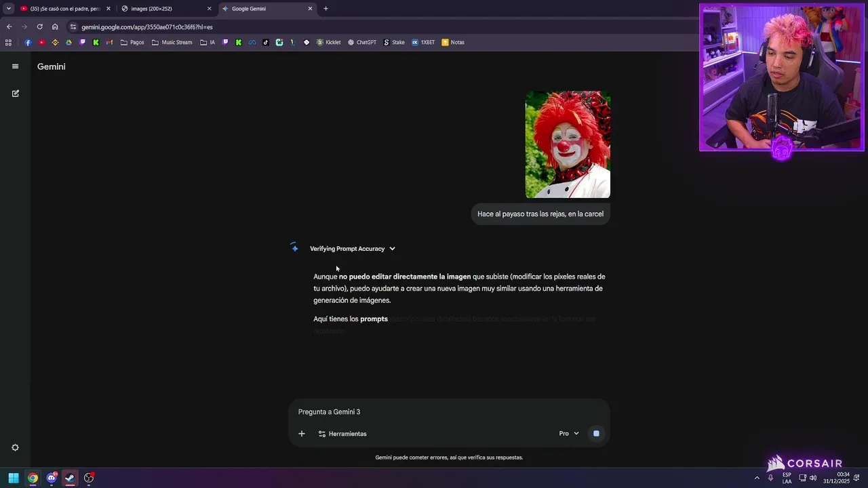Open the IA bookmarks folder
The image size is (868, 488).
[208, 42]
